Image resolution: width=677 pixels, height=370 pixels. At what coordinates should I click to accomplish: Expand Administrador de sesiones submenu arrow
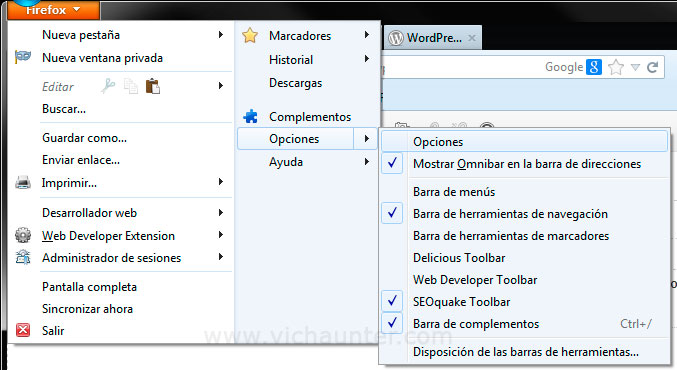(x=221, y=256)
